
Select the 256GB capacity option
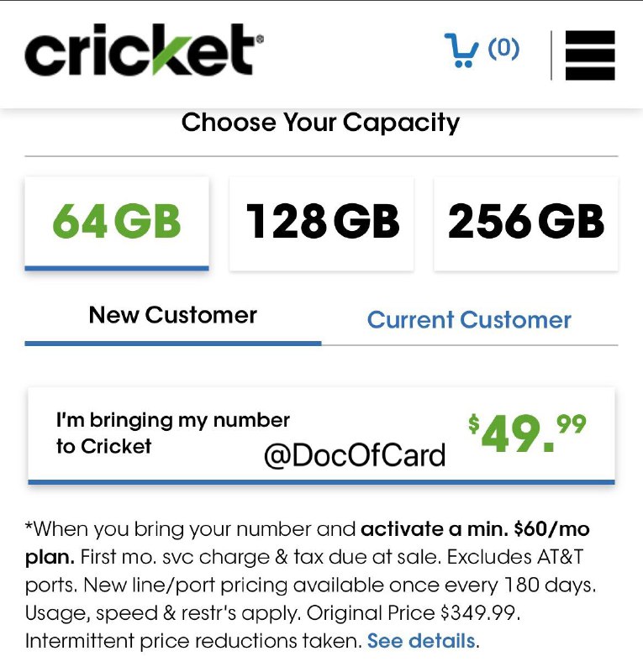(525, 221)
